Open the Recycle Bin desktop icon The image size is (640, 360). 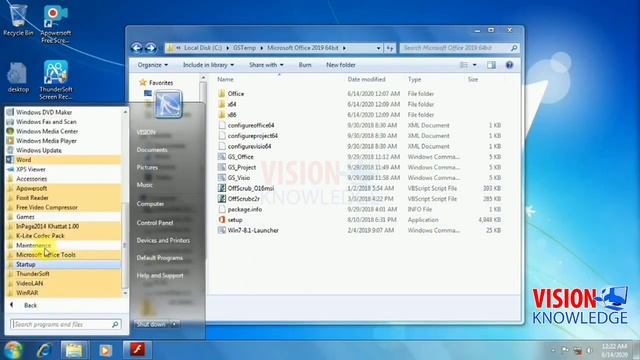pos(18,20)
